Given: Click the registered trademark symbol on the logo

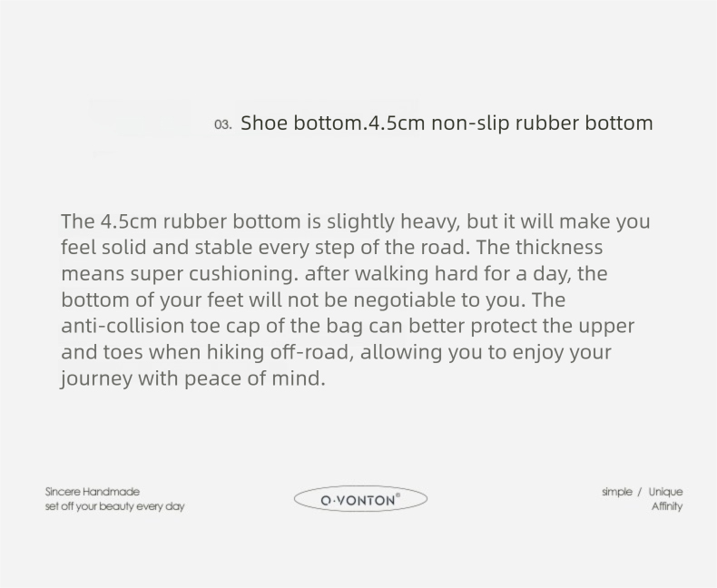Looking at the screenshot, I should point(398,495).
